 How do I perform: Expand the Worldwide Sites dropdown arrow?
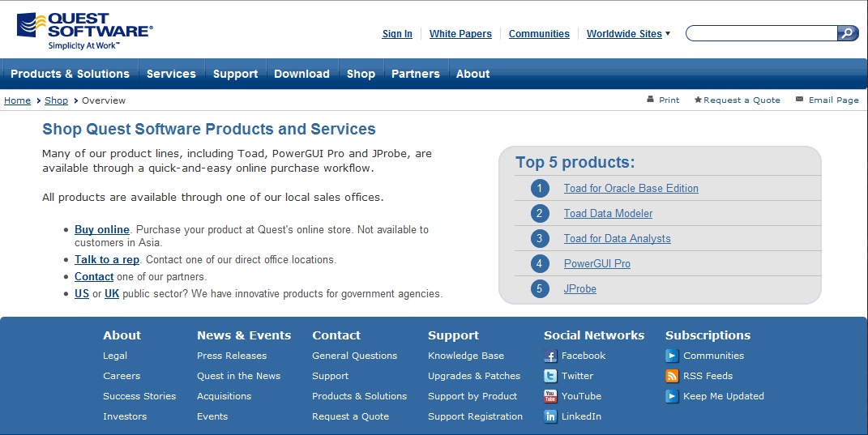point(668,34)
